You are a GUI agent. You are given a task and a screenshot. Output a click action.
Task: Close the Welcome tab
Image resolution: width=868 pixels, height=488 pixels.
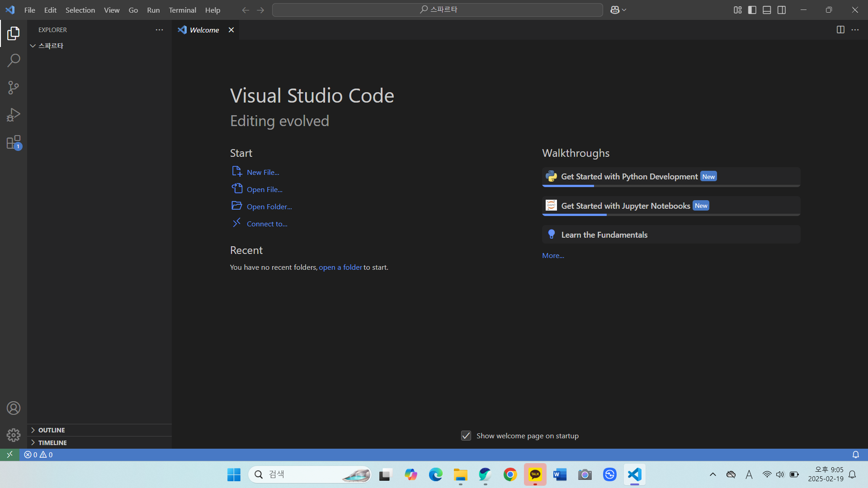(x=231, y=30)
